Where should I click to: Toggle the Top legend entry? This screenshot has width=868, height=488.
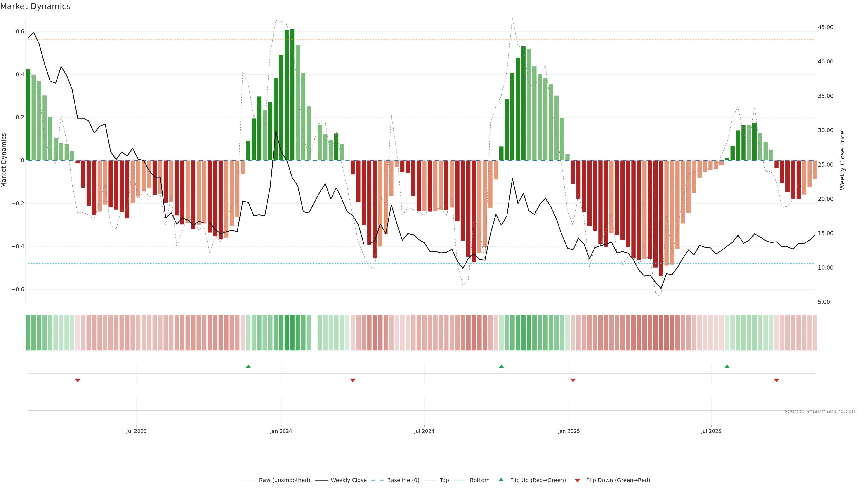444,480
